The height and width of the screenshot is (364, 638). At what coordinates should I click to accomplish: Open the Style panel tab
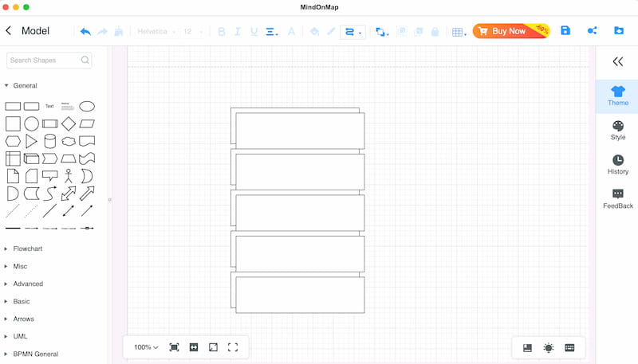[x=617, y=131]
